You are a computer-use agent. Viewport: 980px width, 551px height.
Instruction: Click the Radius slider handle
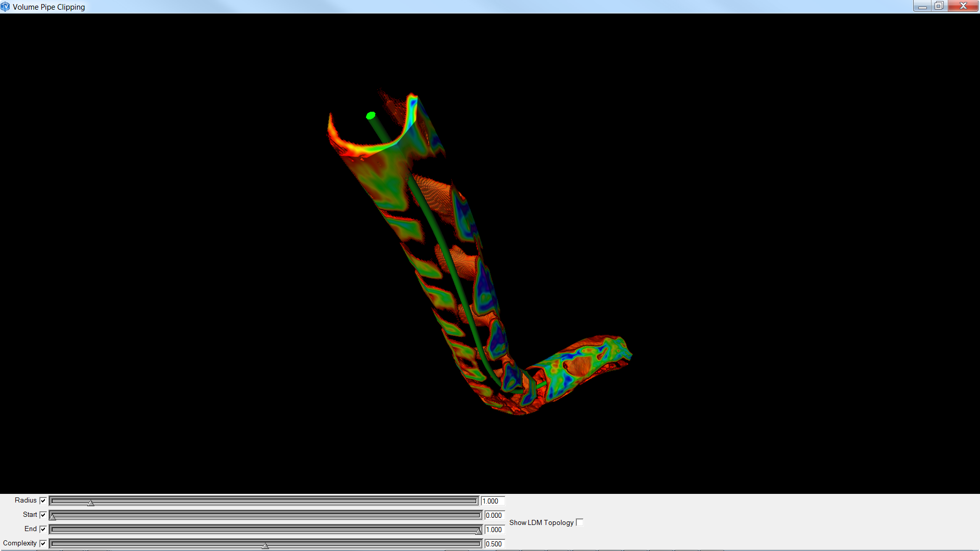point(91,503)
